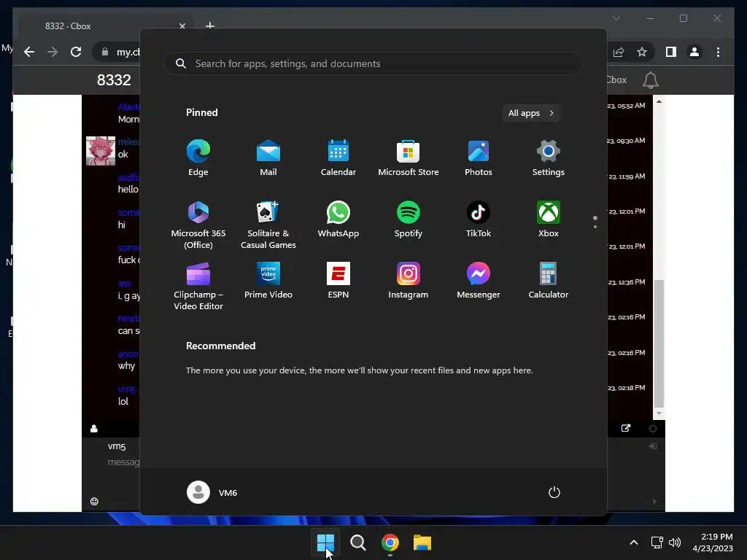Image resolution: width=747 pixels, height=560 pixels.
Task: Open Chrome profile avatar
Action: (694, 52)
